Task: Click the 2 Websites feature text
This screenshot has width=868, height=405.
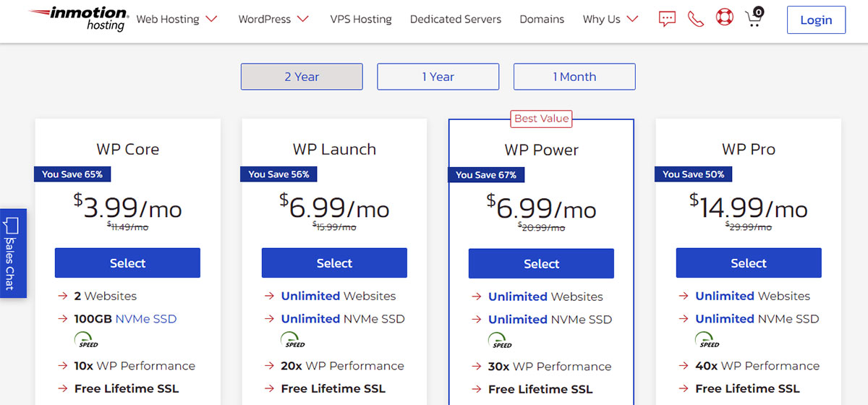Action: click(x=106, y=297)
